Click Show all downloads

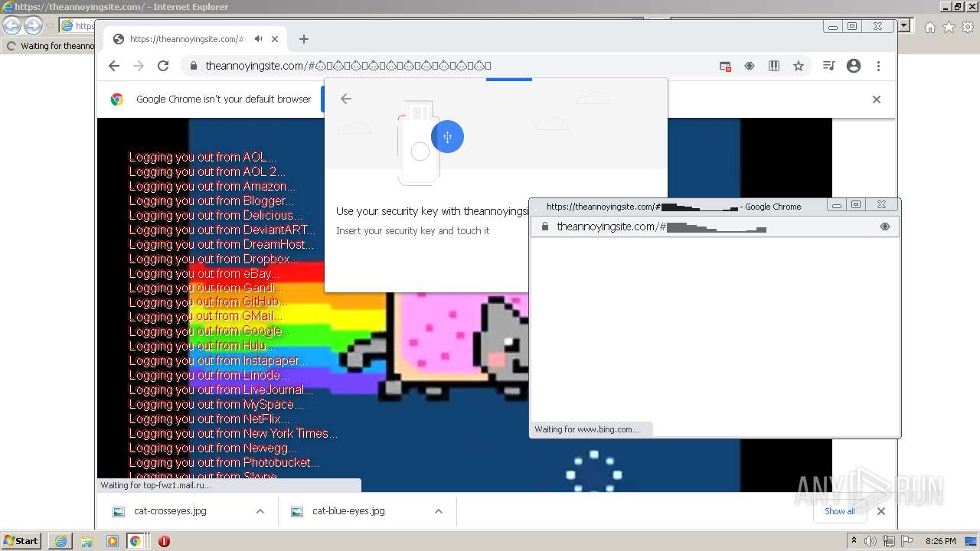coord(840,511)
